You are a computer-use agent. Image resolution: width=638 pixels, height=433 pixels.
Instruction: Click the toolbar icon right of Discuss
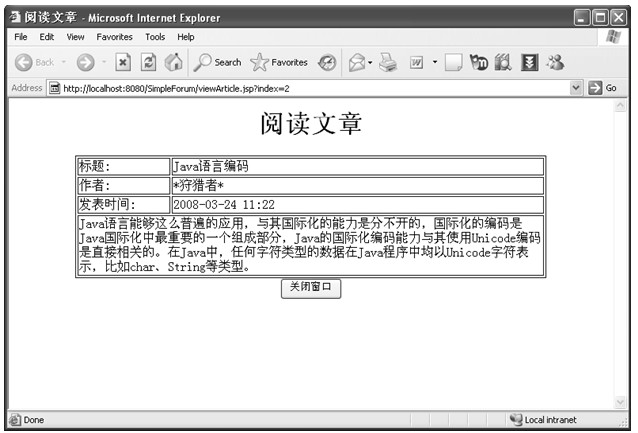pyautogui.click(x=478, y=62)
